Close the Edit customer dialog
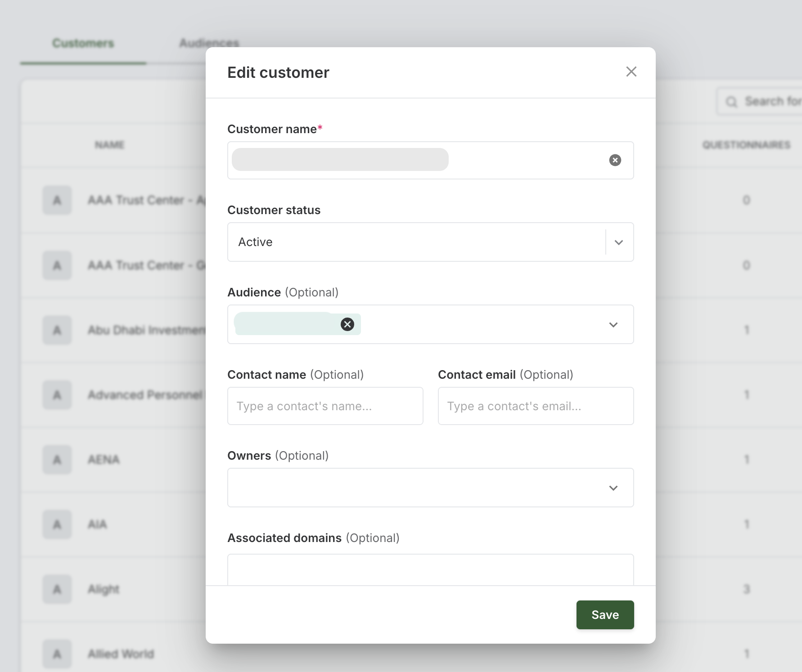Screen dimensions: 802x672 [631, 72]
